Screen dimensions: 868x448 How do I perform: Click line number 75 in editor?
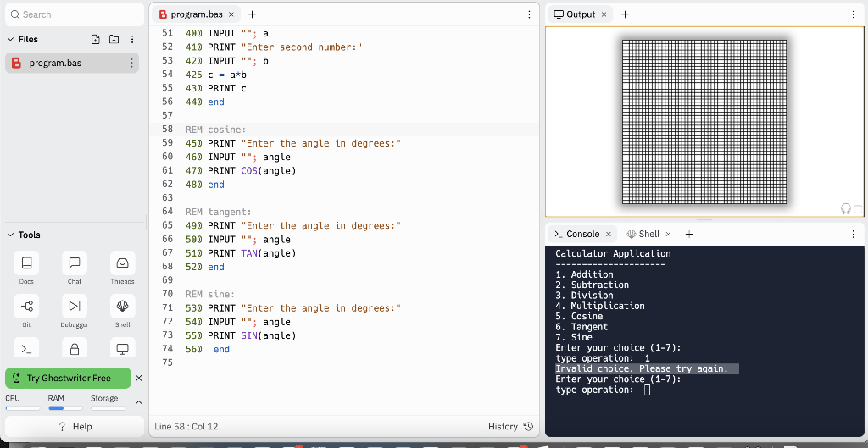168,362
